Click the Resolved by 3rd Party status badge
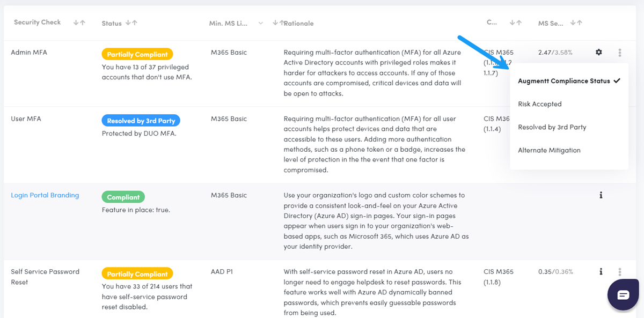Image resolution: width=644 pixels, height=318 pixels. click(141, 121)
